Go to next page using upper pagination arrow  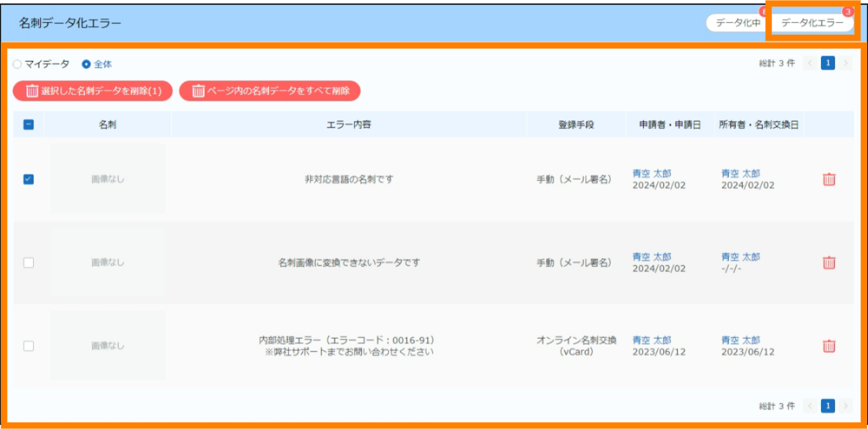(846, 63)
